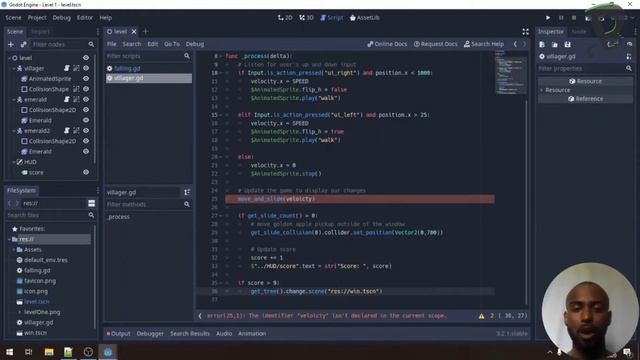Collapse the villager node tree
The height and width of the screenshot is (360, 640).
(14, 68)
